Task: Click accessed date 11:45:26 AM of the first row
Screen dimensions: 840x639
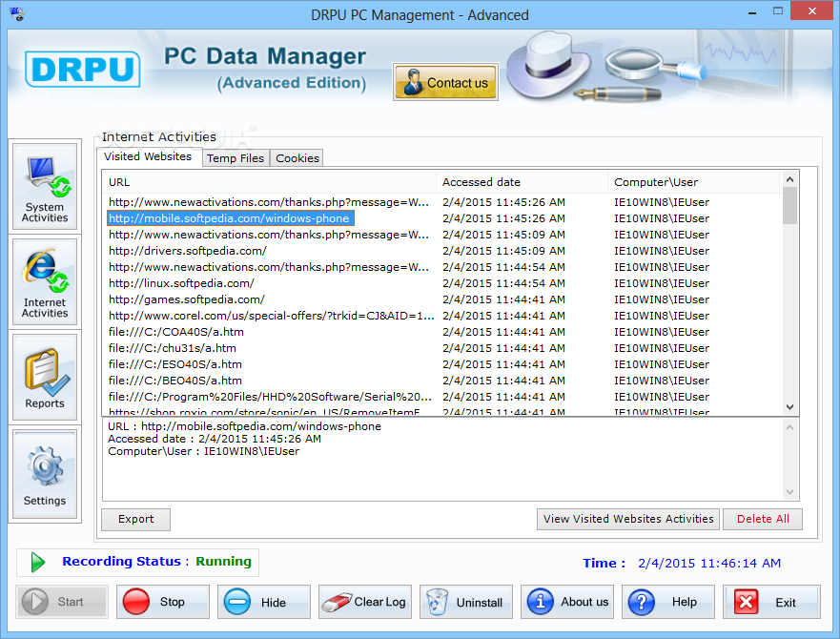Action: tap(503, 202)
